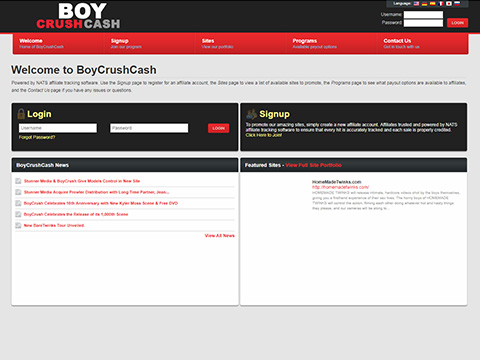Focus Password field in Login panel
The height and width of the screenshot is (360, 480).
[149, 128]
